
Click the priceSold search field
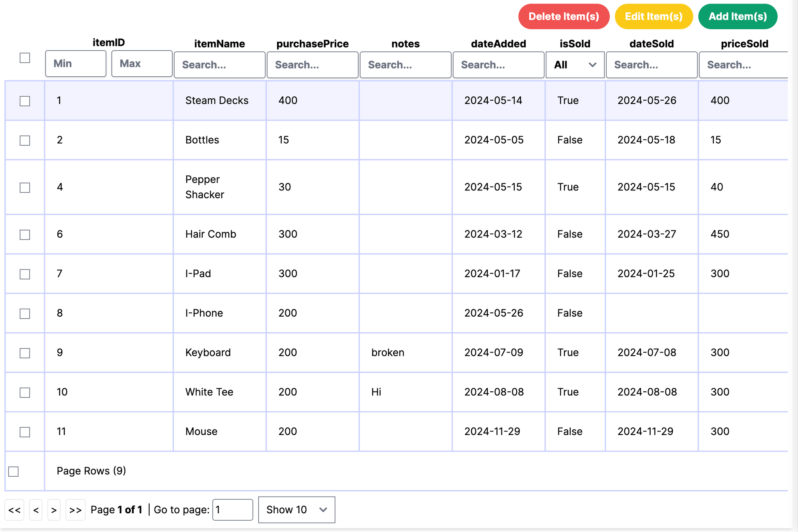click(x=743, y=65)
